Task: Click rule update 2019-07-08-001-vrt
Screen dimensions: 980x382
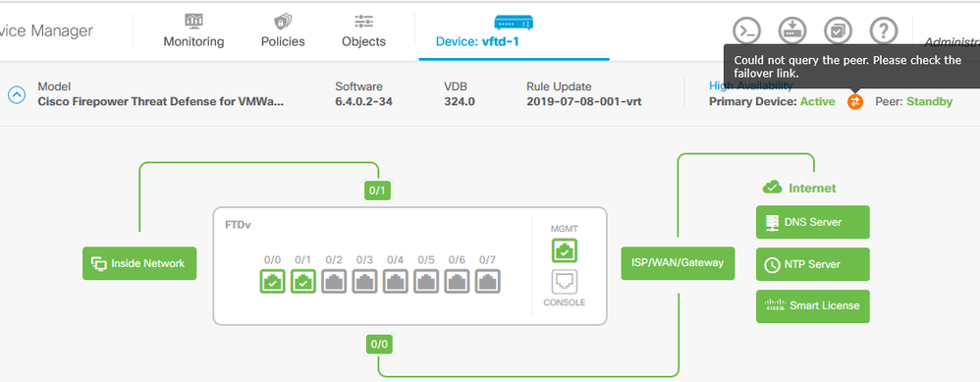Action: pyautogui.click(x=583, y=101)
